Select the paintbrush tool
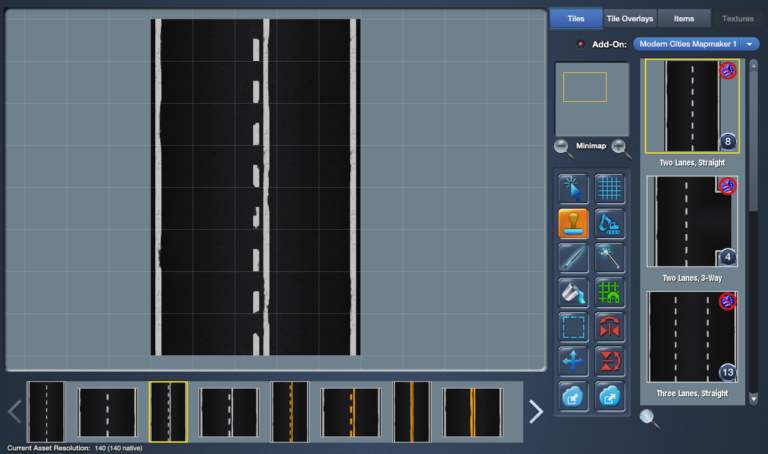 tap(573, 258)
